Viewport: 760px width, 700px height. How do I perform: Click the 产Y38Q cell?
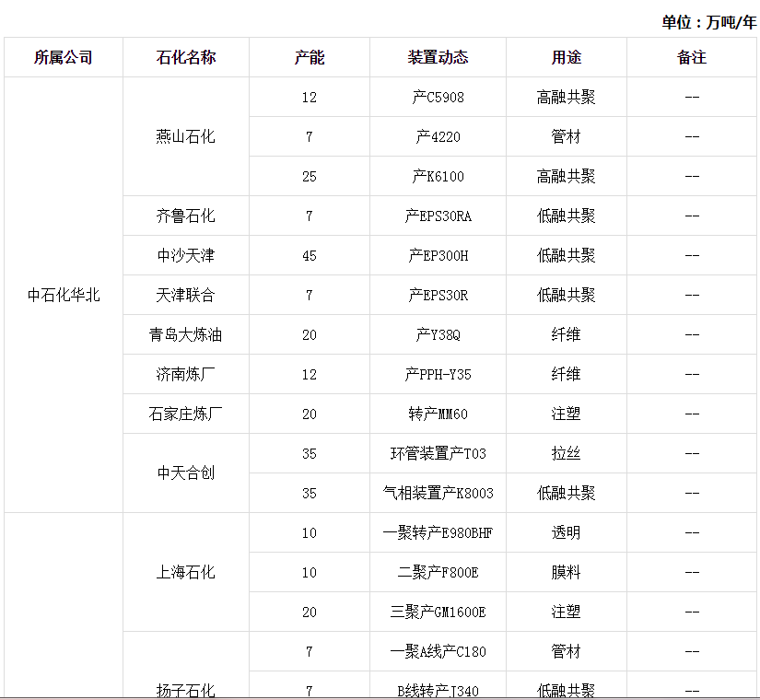click(438, 335)
